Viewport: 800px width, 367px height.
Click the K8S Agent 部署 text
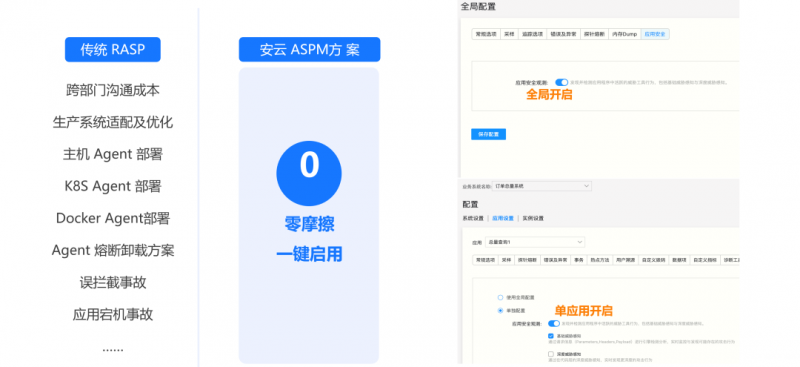(x=113, y=186)
